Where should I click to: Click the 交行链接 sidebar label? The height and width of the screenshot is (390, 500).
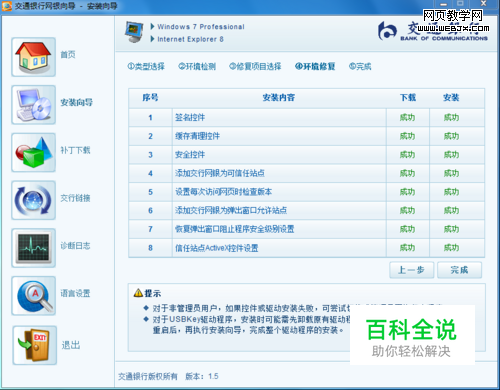tap(75, 198)
